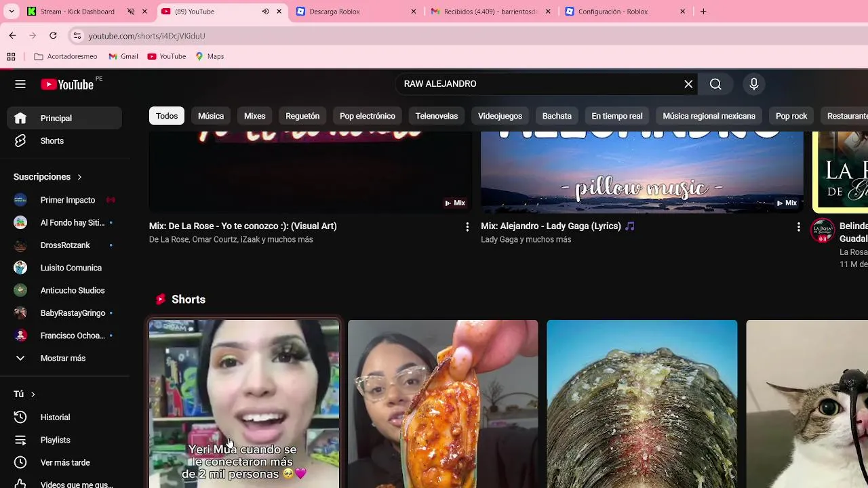The width and height of the screenshot is (868, 488).
Task: Open the Gmail bookmark
Action: coord(123,56)
